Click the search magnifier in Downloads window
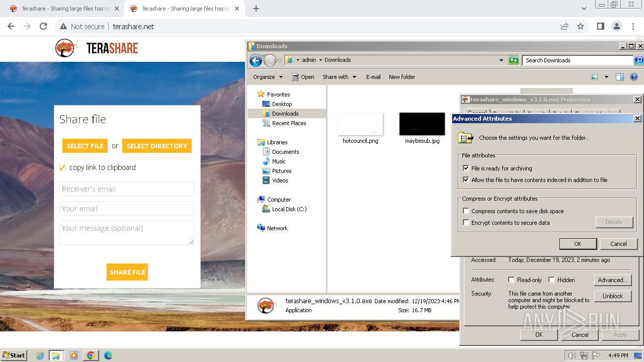644x362 pixels. click(638, 60)
